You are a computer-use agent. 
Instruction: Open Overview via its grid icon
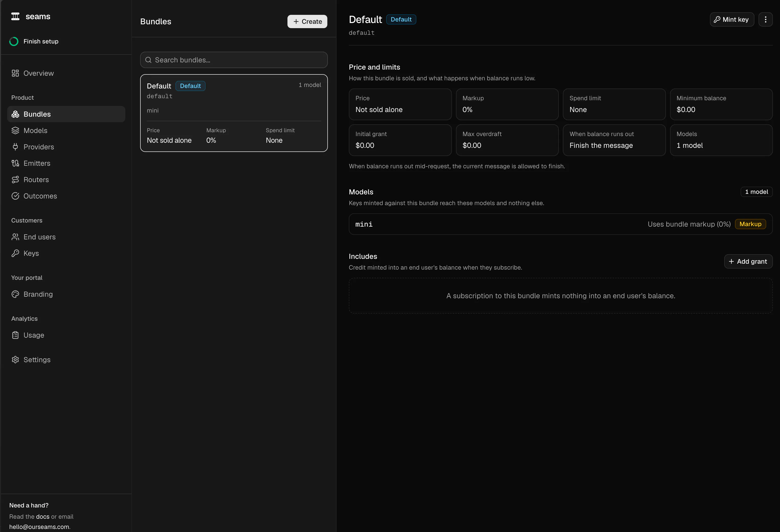15,73
